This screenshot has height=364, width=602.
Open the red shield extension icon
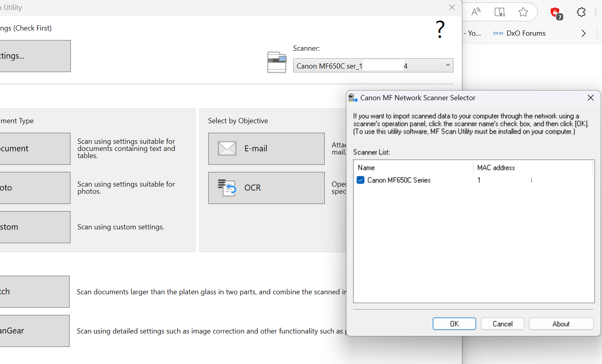point(556,13)
